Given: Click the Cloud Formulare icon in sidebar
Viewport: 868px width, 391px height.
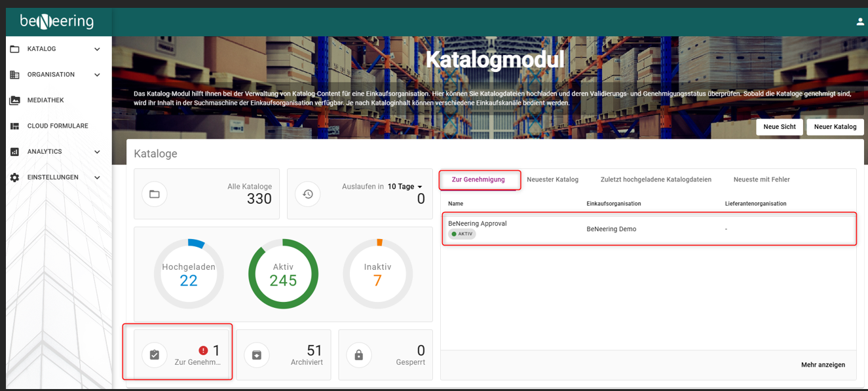Looking at the screenshot, I should 14,126.
